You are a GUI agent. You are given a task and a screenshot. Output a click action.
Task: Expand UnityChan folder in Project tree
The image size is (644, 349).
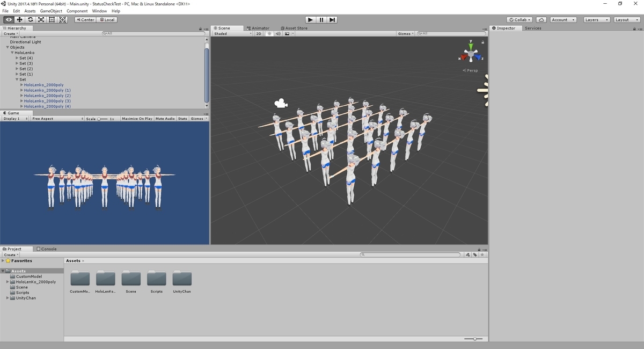tap(8, 298)
